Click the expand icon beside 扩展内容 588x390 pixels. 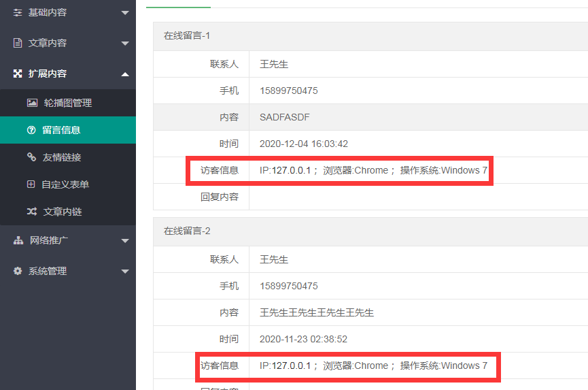18,74
